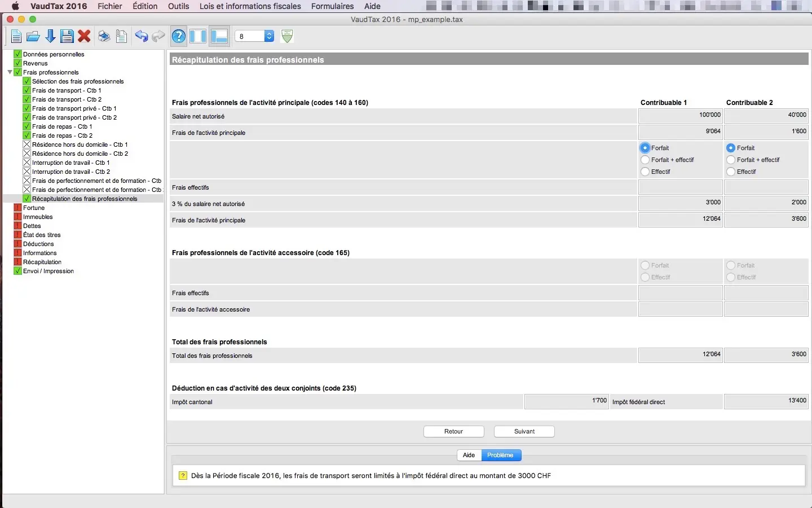
Task: Click green check icon beside Données personnelles
Action: click(x=17, y=54)
